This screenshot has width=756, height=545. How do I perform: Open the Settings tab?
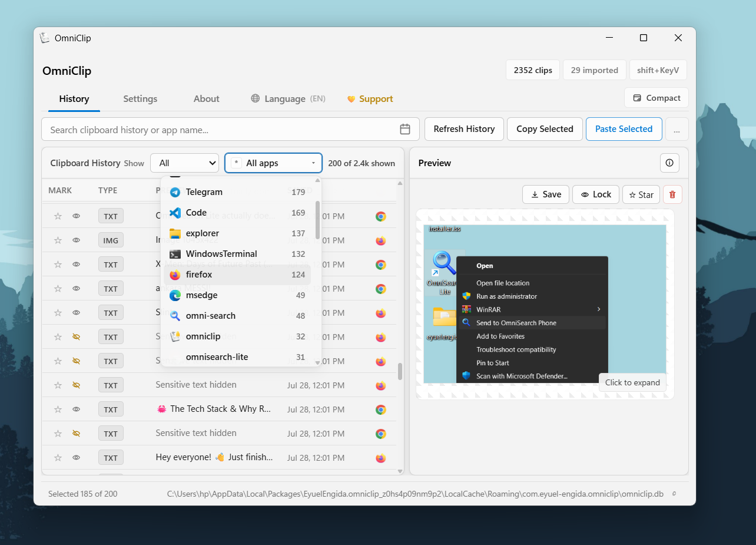tap(140, 99)
